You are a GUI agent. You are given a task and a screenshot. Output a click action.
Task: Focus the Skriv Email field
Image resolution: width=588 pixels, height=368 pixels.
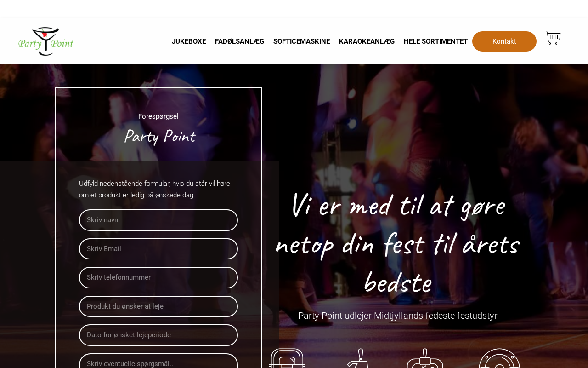point(158,249)
